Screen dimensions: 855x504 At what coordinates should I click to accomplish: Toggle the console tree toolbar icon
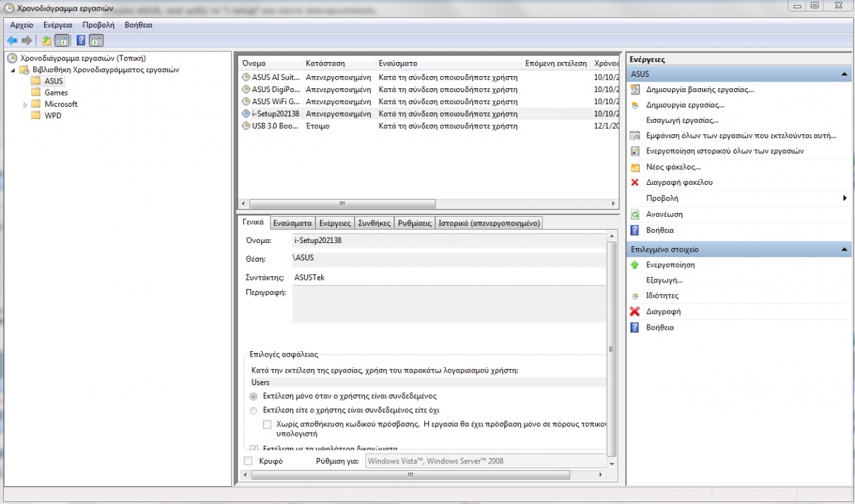click(x=61, y=41)
